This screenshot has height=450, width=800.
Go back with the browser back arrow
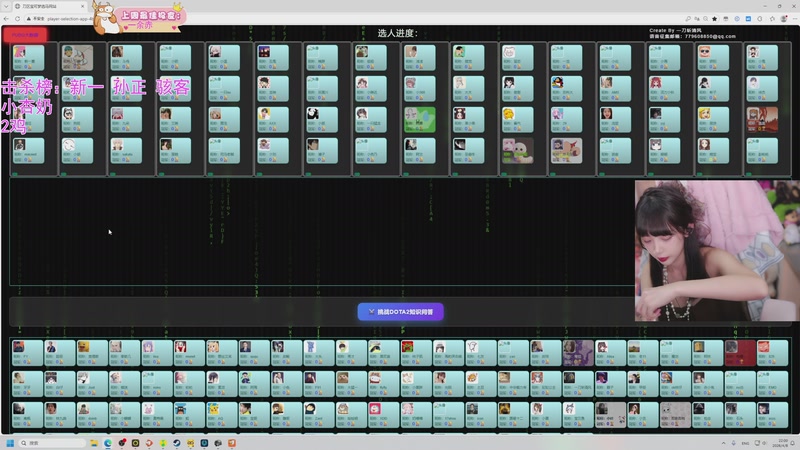(x=6, y=18)
